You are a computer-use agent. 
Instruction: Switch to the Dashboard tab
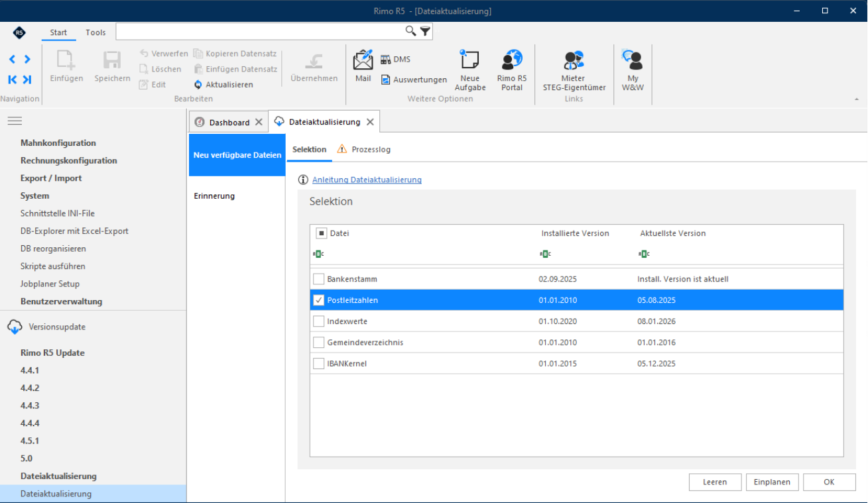point(229,122)
